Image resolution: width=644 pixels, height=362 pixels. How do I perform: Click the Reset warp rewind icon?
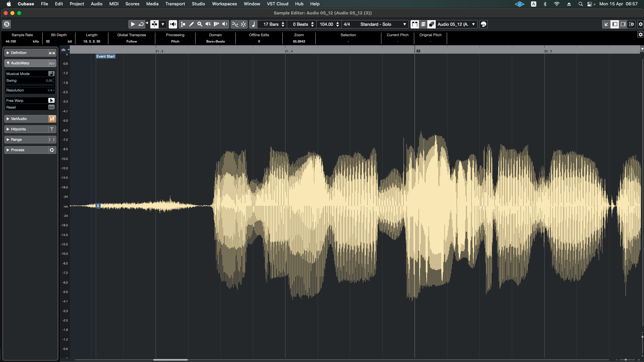pos(51,107)
